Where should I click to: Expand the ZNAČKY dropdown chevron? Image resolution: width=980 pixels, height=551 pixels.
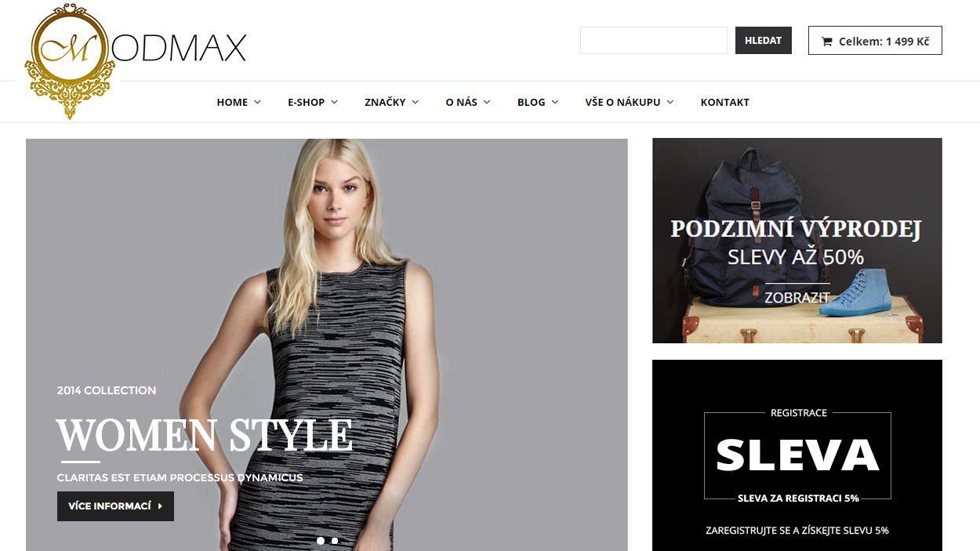click(x=415, y=103)
